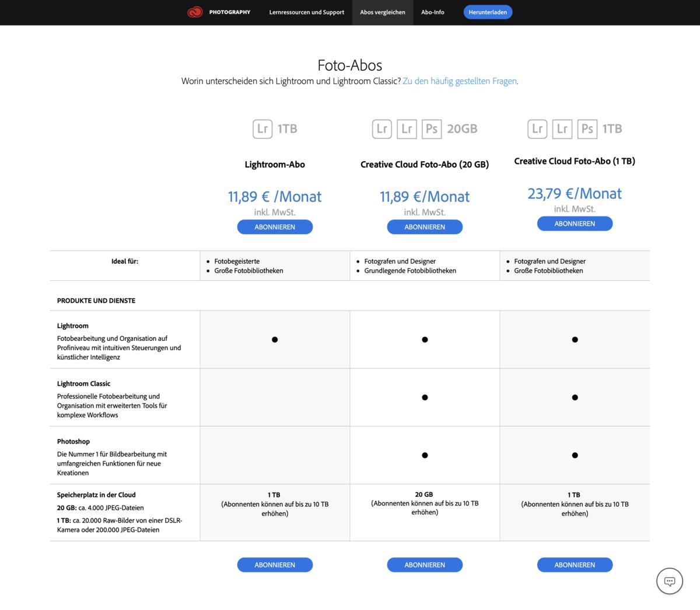Open the chat support bubble icon
The image size is (700, 610).
[x=670, y=581]
